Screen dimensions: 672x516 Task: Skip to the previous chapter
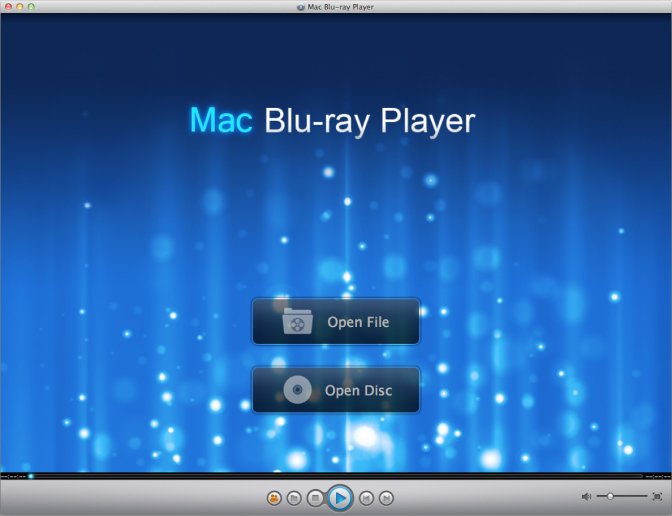tap(366, 498)
